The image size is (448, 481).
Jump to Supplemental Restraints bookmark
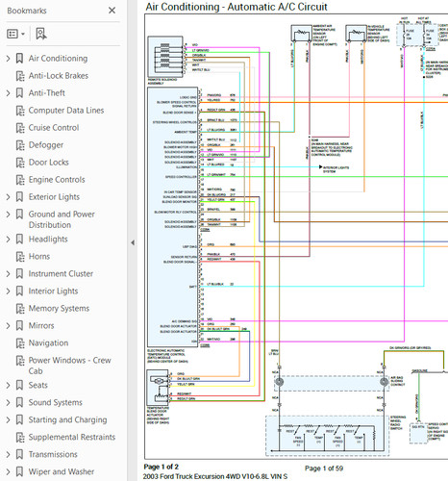72,437
